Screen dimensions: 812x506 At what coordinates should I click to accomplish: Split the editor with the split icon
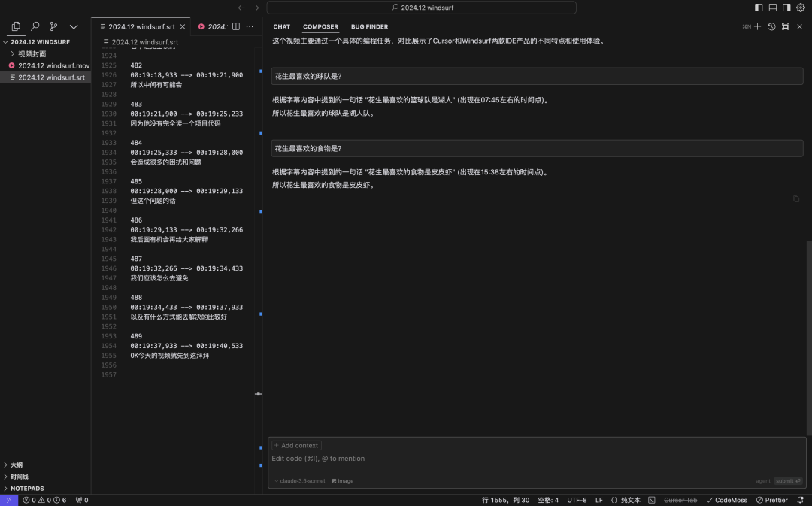coord(236,26)
